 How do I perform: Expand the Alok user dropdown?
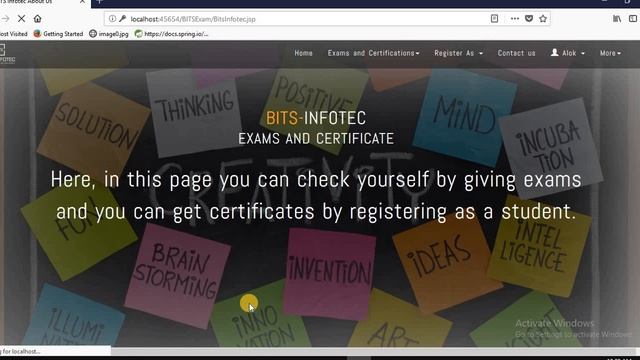tap(568, 53)
